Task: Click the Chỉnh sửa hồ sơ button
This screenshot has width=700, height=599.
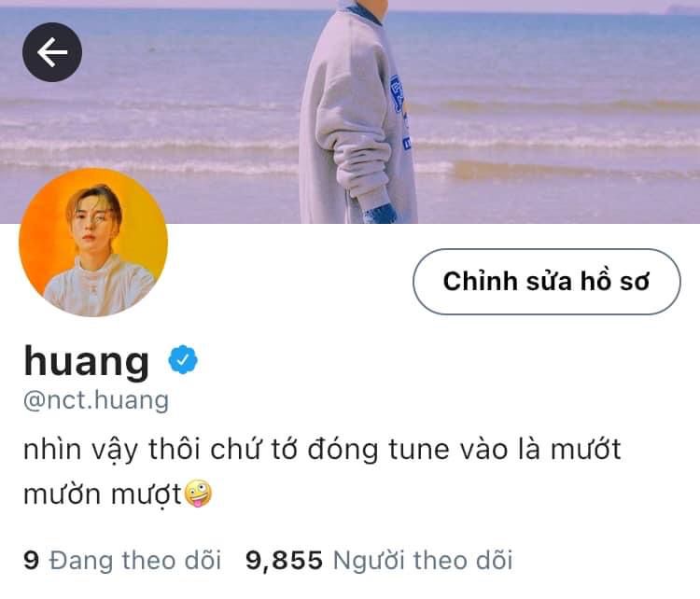Action: [x=546, y=282]
